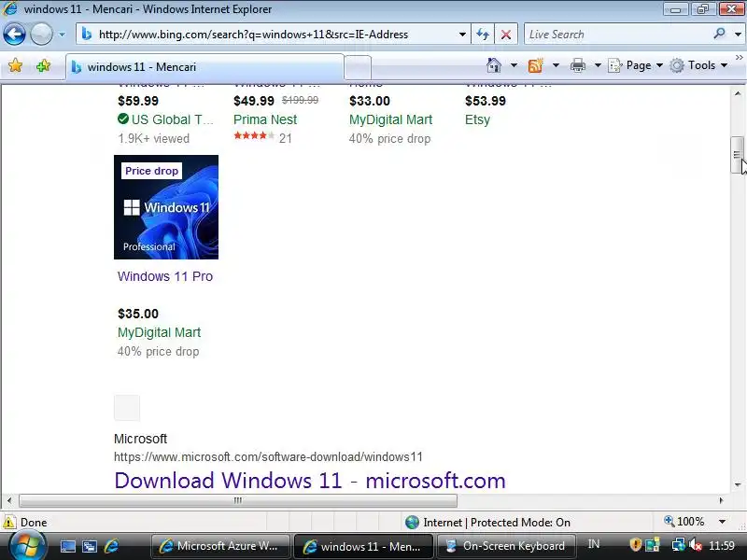Click the Refresh button

coord(483,35)
